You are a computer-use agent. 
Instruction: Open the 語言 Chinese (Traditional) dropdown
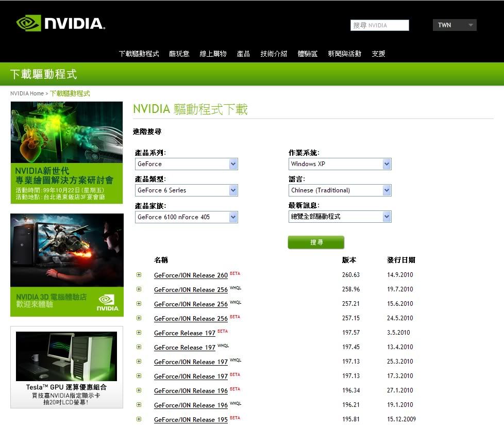click(x=340, y=190)
